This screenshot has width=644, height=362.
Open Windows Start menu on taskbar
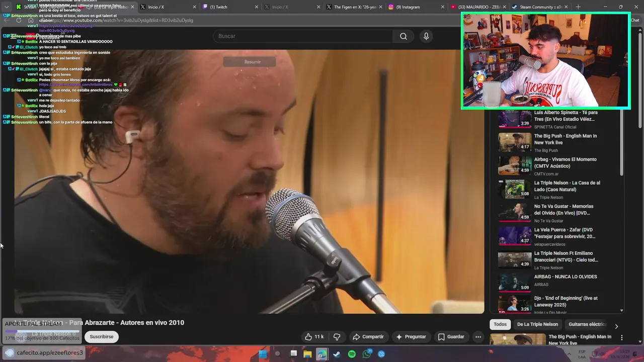point(263,354)
